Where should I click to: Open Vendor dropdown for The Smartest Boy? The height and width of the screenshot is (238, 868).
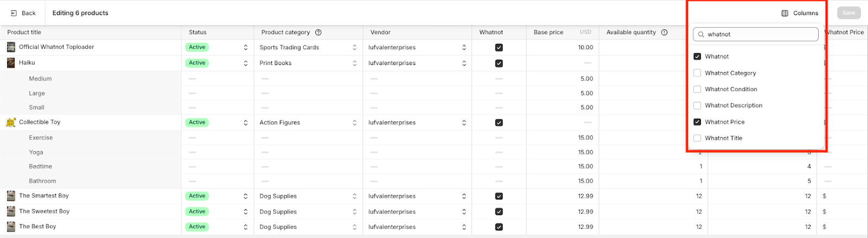[x=464, y=196]
